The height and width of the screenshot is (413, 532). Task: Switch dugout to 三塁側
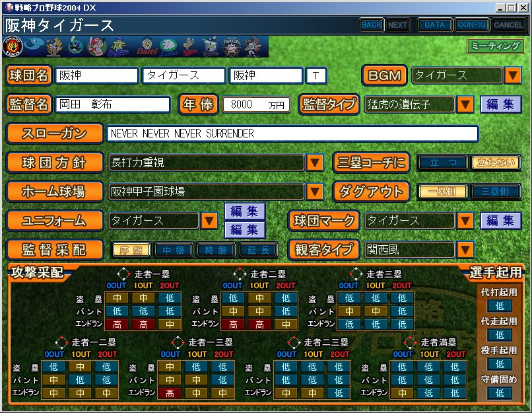(496, 192)
